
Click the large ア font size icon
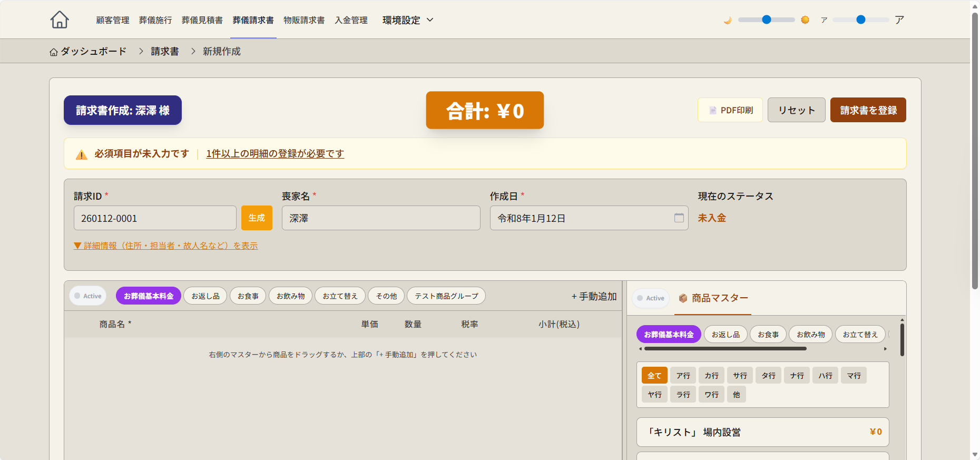(x=899, y=20)
